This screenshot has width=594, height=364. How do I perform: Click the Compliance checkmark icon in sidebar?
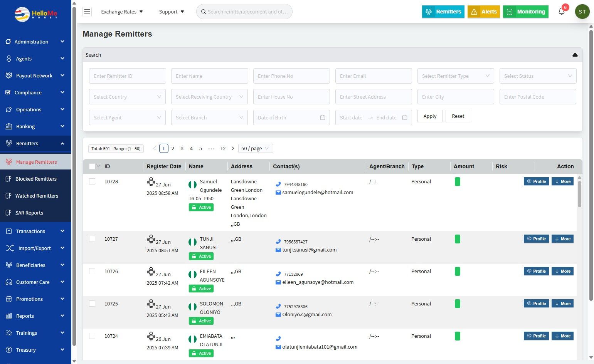click(x=8, y=92)
